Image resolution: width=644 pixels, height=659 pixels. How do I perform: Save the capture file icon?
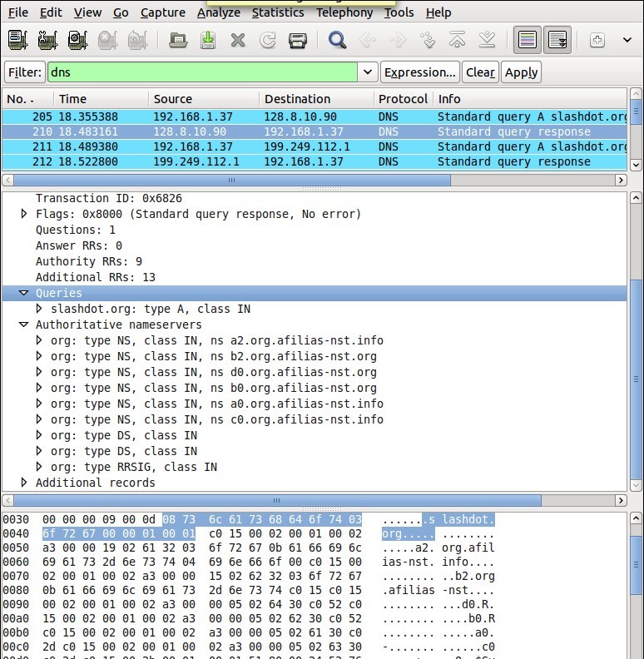[208, 40]
